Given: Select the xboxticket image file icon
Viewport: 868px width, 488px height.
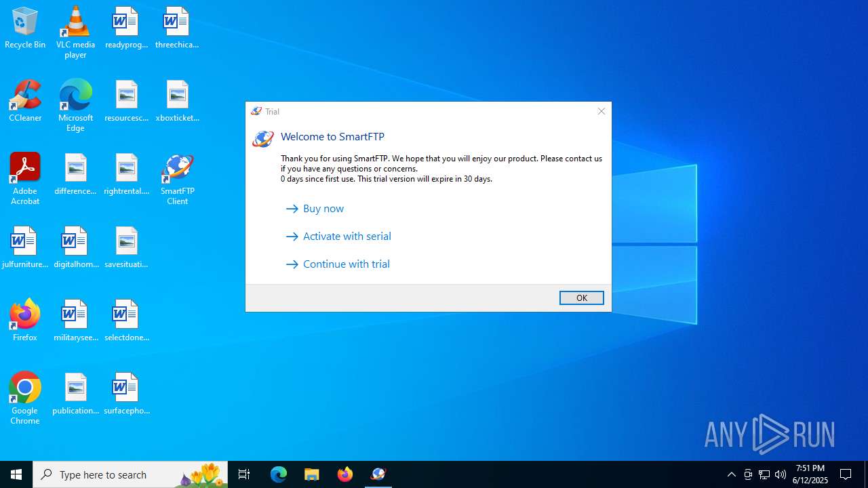Looking at the screenshot, I should click(177, 102).
